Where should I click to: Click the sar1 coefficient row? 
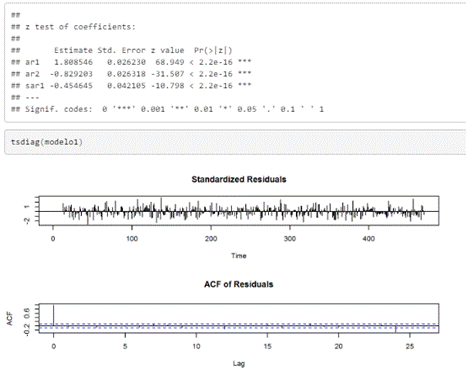tap(131, 86)
